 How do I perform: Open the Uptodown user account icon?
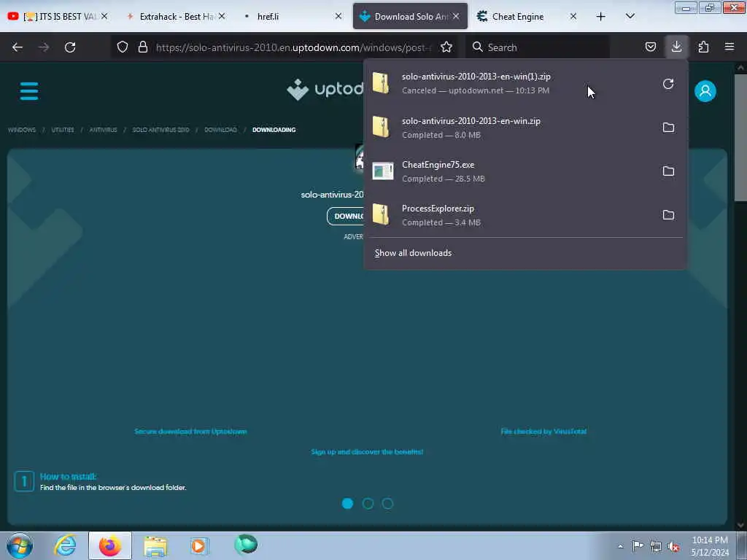pos(705,91)
